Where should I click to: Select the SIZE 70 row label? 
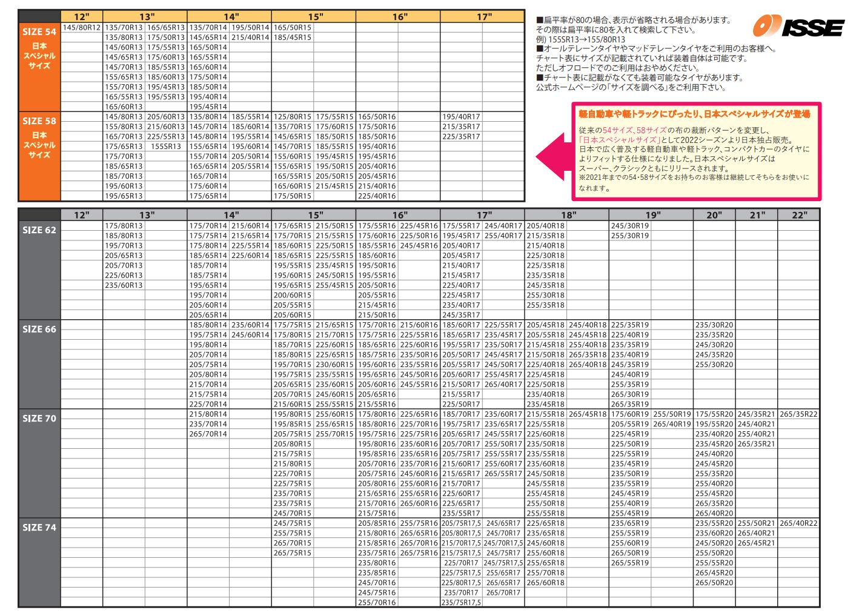pyautogui.click(x=39, y=419)
